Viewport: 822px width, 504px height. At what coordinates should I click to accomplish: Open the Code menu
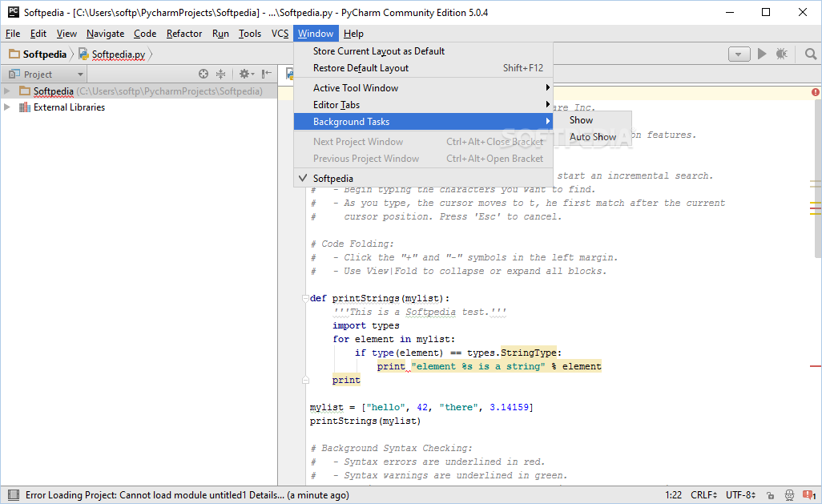(145, 34)
